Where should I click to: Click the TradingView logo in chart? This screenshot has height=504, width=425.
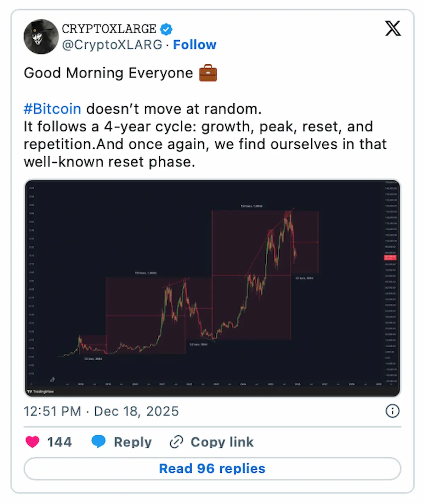[x=41, y=391]
